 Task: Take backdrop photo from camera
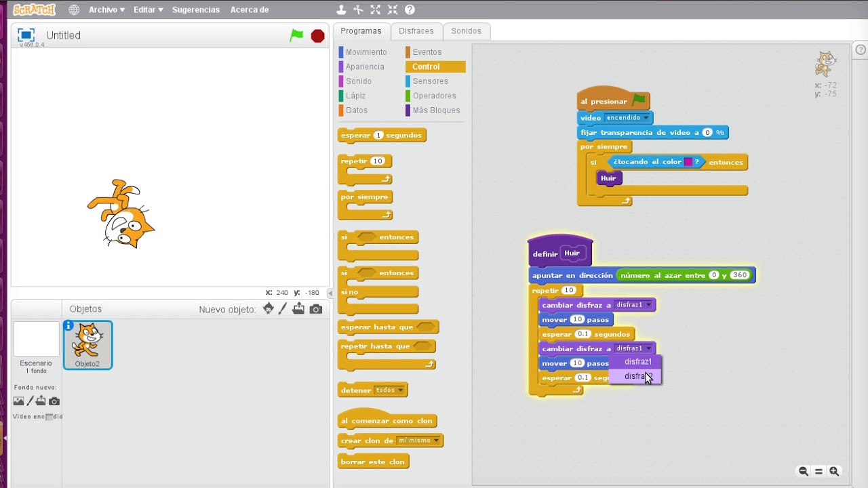click(54, 401)
